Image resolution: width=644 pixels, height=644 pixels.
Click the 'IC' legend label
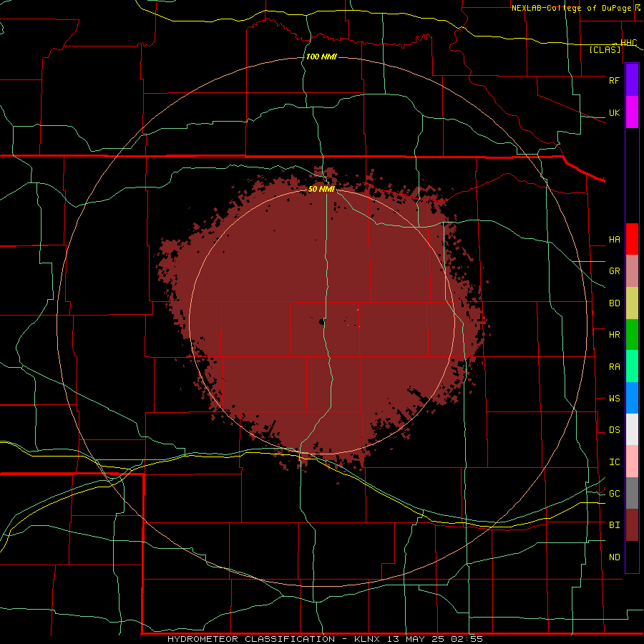tap(614, 462)
